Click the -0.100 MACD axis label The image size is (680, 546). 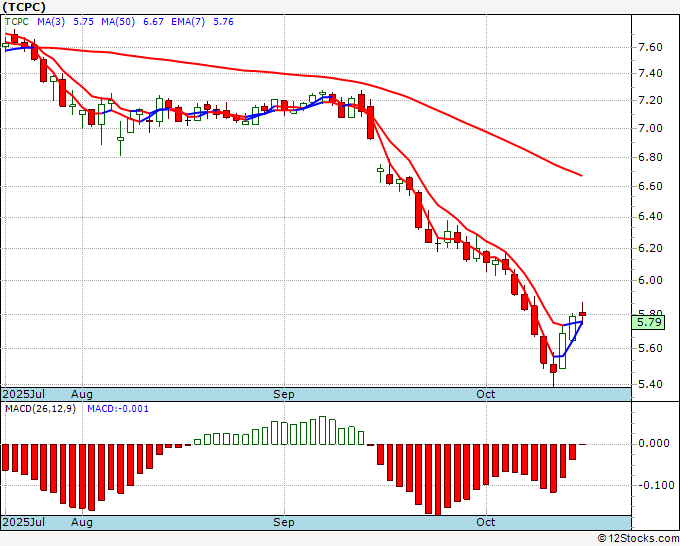[656, 485]
